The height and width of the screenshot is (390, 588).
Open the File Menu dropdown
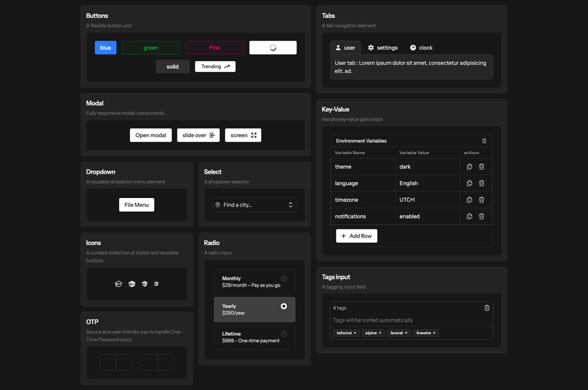coord(136,204)
